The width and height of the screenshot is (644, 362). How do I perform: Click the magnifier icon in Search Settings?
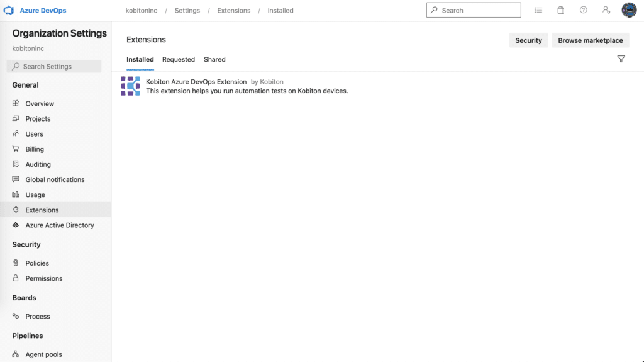16,66
